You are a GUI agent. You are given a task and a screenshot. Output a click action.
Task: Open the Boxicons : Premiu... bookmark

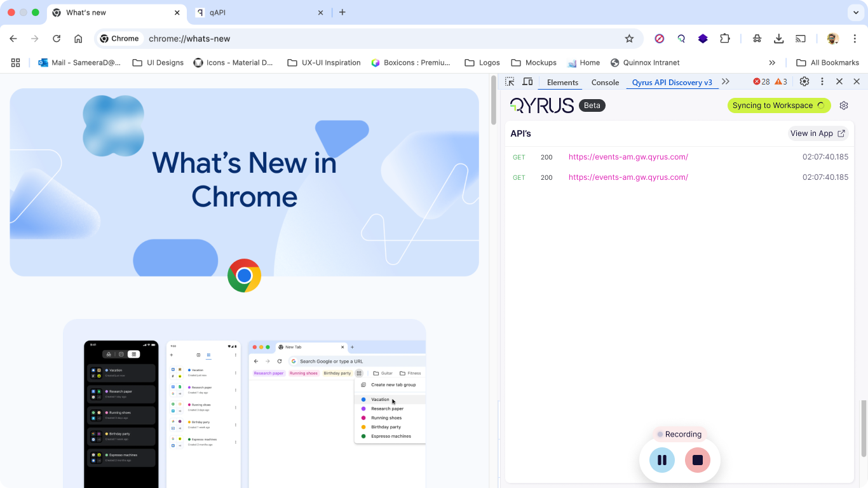(x=410, y=62)
